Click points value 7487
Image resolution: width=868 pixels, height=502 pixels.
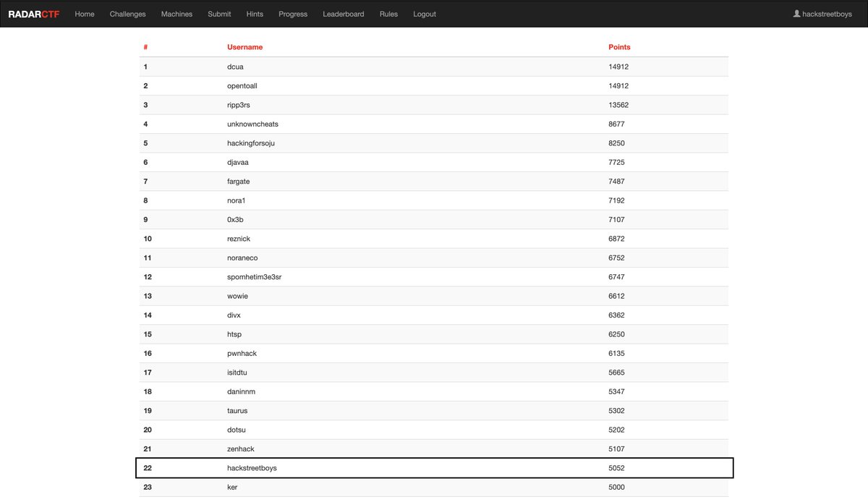tap(617, 181)
